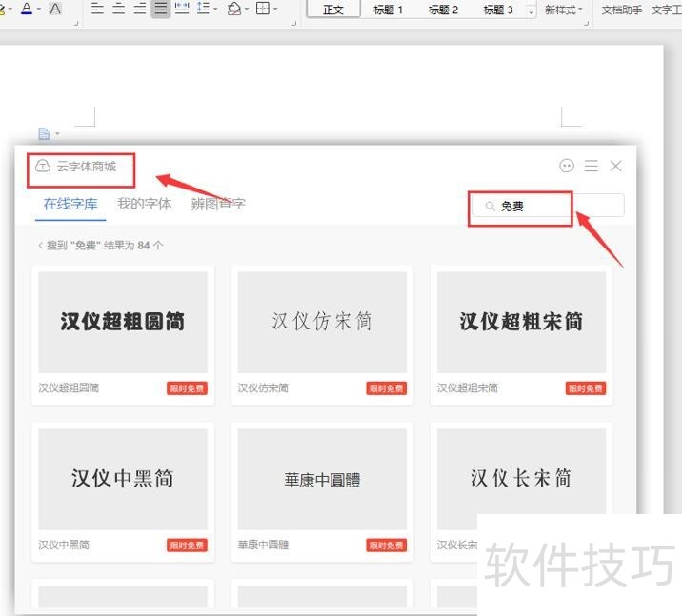
Task: Apply the 标题 2 style
Action: coord(443,10)
